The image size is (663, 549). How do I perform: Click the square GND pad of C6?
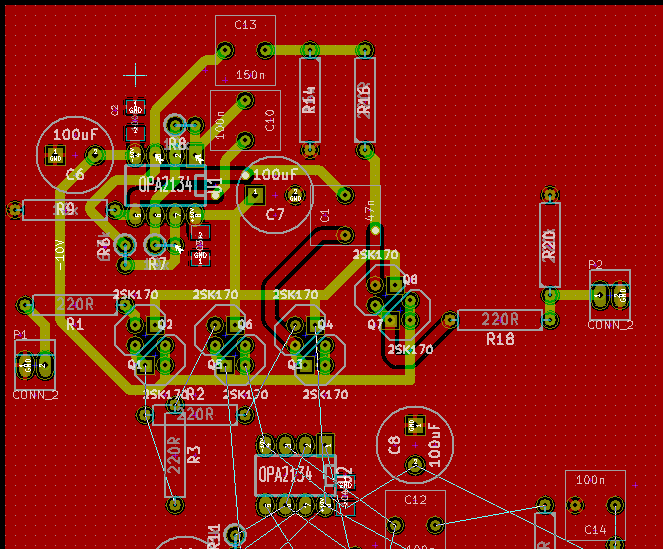[55, 155]
